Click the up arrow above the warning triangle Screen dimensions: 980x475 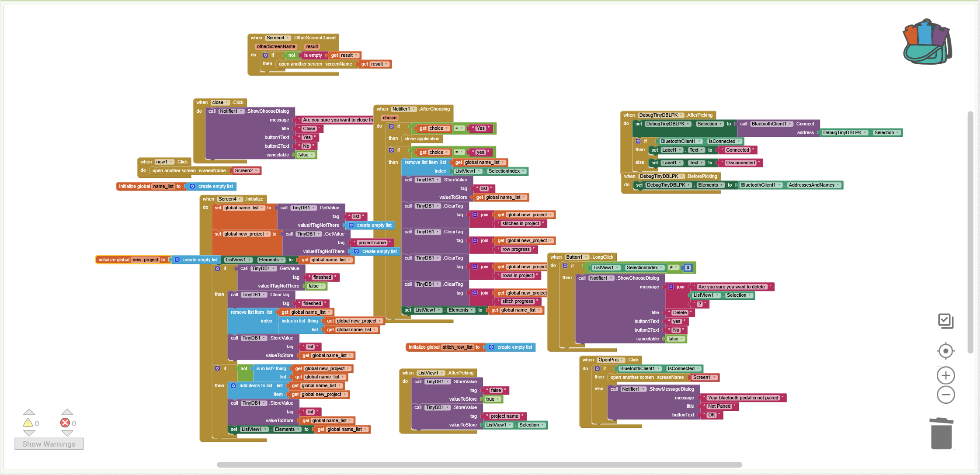(x=29, y=412)
